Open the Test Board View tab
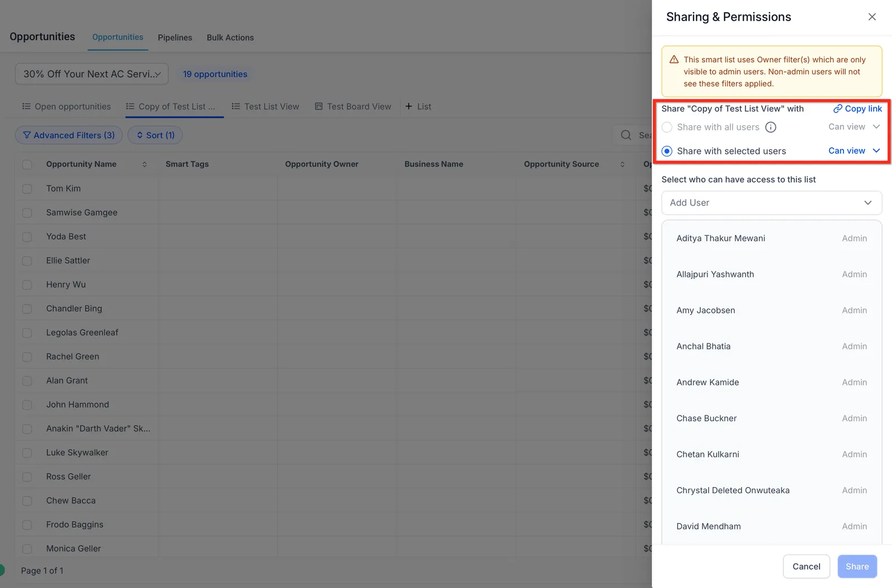This screenshot has height=588, width=892. pos(353,106)
